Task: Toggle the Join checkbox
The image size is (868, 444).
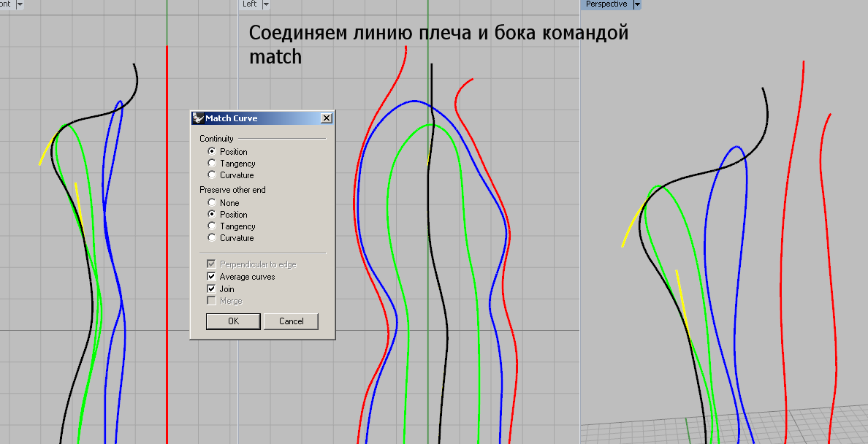Action: click(x=211, y=288)
